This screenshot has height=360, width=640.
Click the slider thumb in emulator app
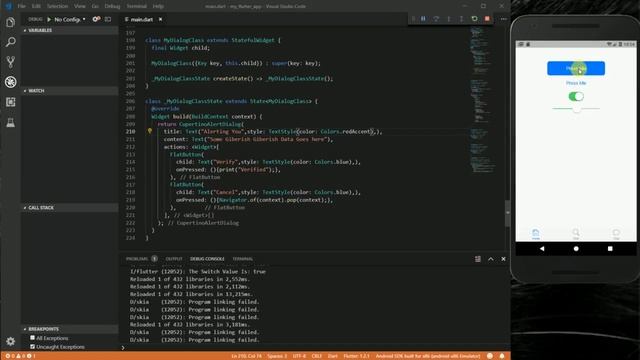[x=576, y=109]
